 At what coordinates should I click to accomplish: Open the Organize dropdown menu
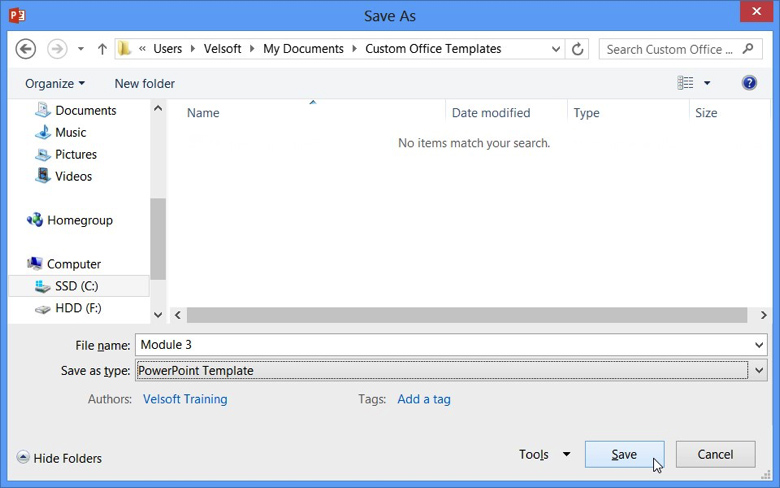pos(55,83)
